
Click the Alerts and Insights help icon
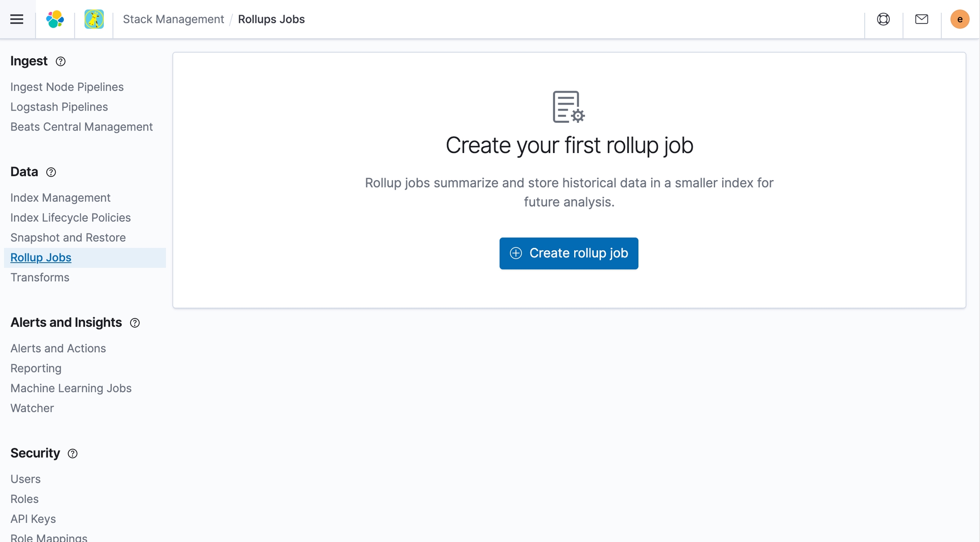click(x=135, y=323)
